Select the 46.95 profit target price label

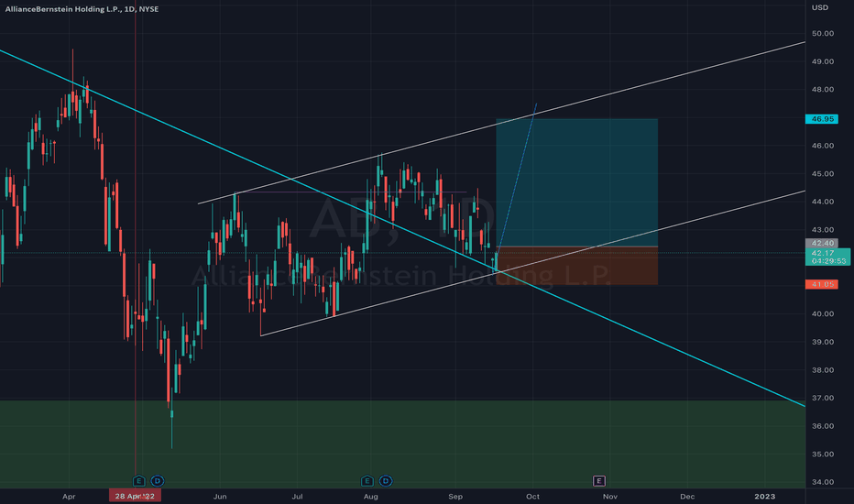point(822,119)
